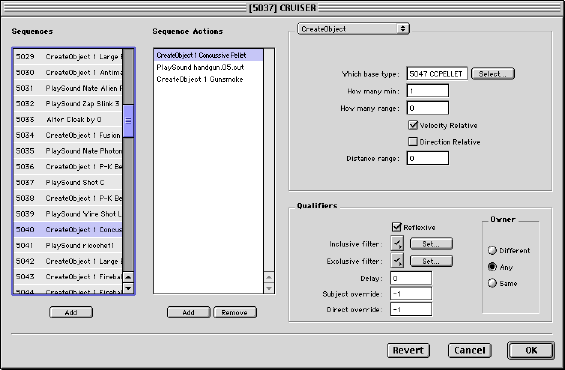Viewport: 565px width, 370px height.
Task: Click the Delay input field
Action: click(x=411, y=278)
